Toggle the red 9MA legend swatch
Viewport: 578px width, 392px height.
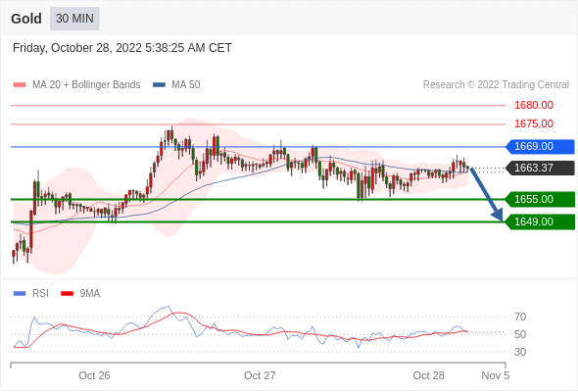pyautogui.click(x=67, y=294)
